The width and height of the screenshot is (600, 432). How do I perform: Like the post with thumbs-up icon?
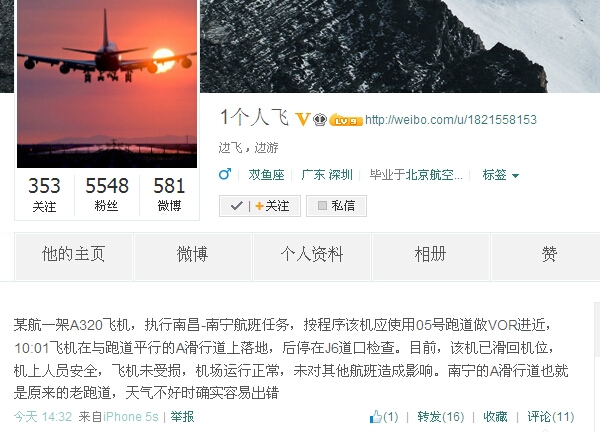(x=376, y=416)
